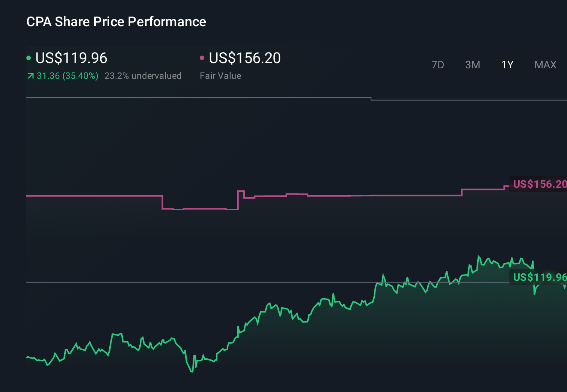Select the 3M time range
The image size is (567, 392).
point(472,65)
